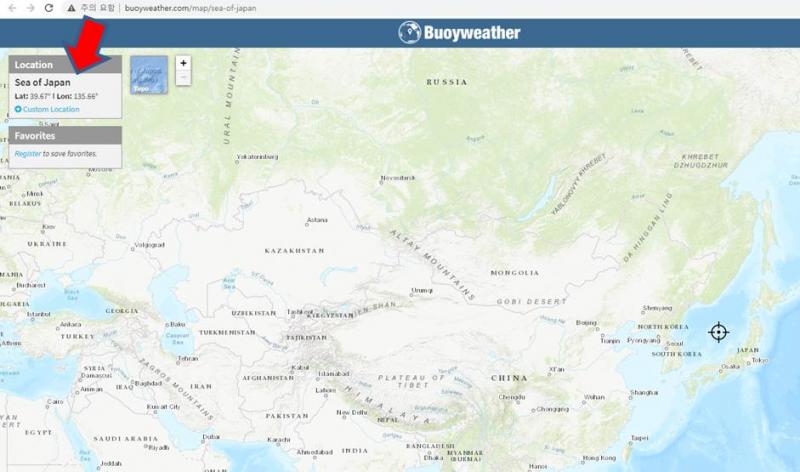Zoom out the map with minus button
Viewport: 800px width, 472px height.
(183, 77)
